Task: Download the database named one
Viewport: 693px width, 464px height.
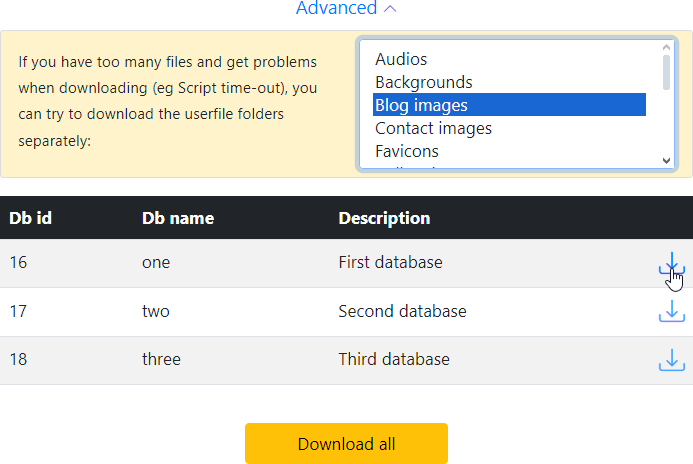Action: [x=671, y=265]
